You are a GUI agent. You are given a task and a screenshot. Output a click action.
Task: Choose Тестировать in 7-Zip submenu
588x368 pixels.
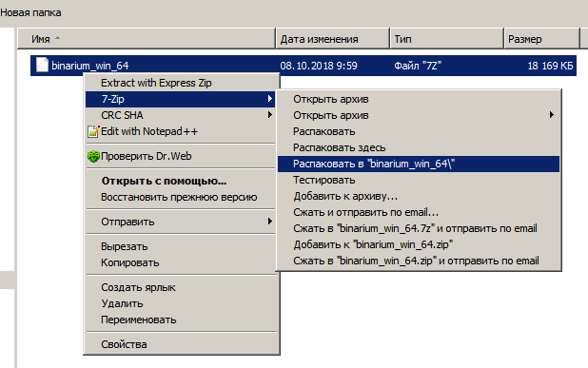[419, 180]
